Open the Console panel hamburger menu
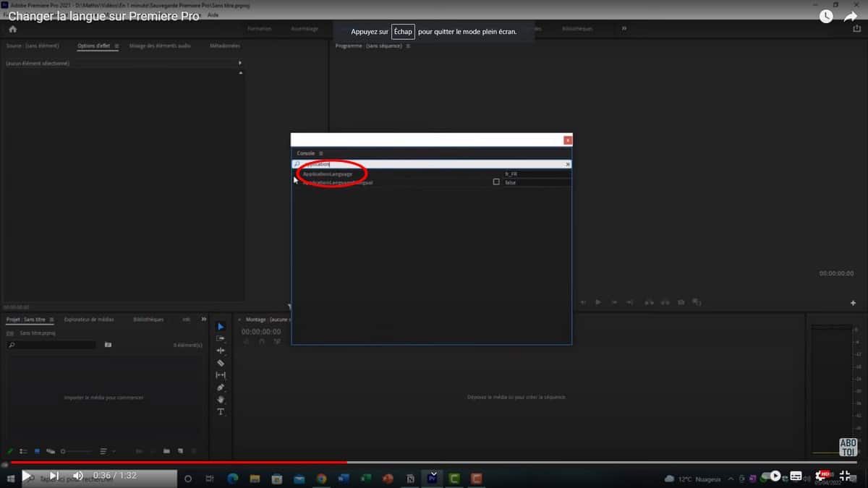868x488 pixels. click(x=321, y=153)
